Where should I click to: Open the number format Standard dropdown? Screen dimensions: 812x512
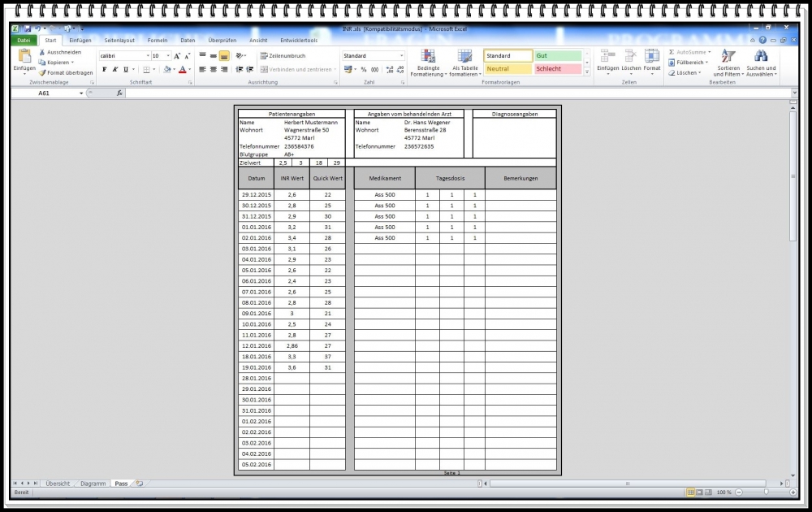pyautogui.click(x=401, y=56)
